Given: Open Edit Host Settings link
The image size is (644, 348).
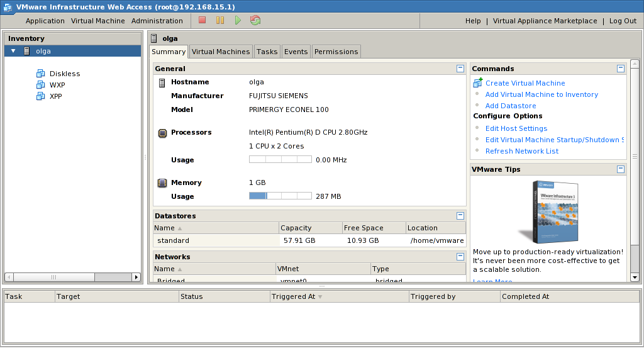Looking at the screenshot, I should (516, 128).
